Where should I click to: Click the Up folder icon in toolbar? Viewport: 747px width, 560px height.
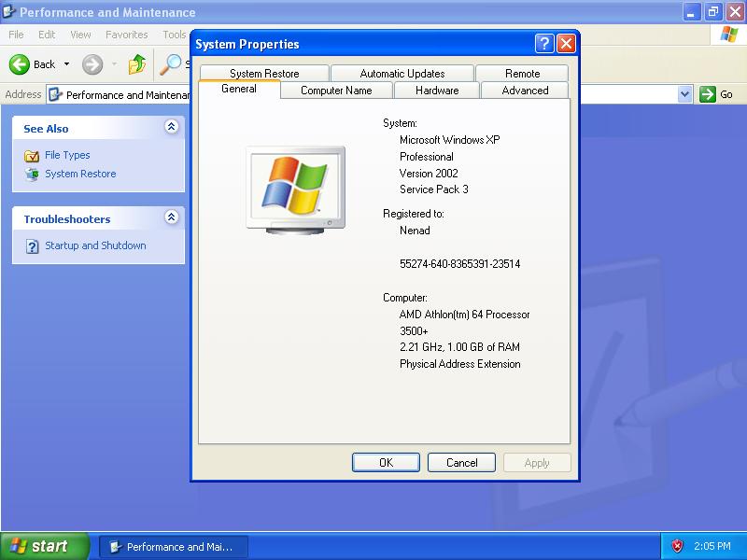coord(137,64)
